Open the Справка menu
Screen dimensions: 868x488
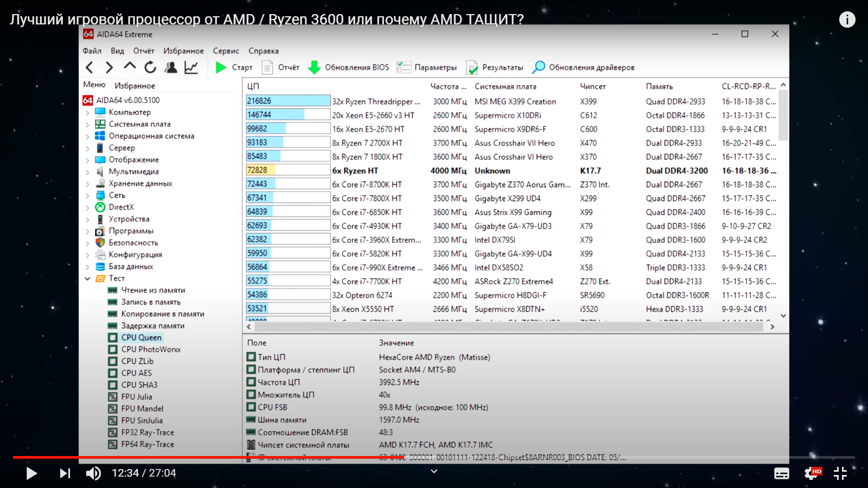click(264, 51)
